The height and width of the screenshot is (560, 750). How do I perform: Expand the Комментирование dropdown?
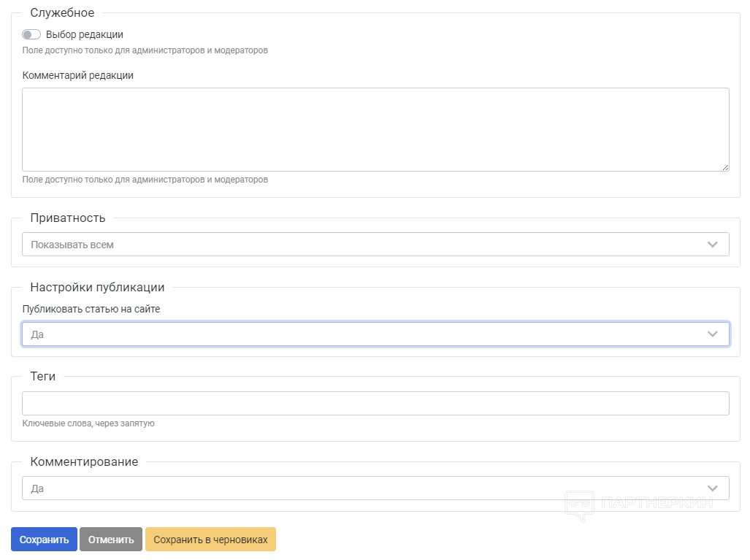point(365,488)
